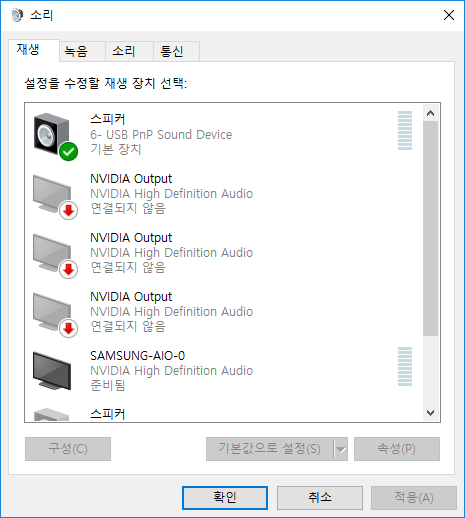Click the 확인 button

pos(225,498)
